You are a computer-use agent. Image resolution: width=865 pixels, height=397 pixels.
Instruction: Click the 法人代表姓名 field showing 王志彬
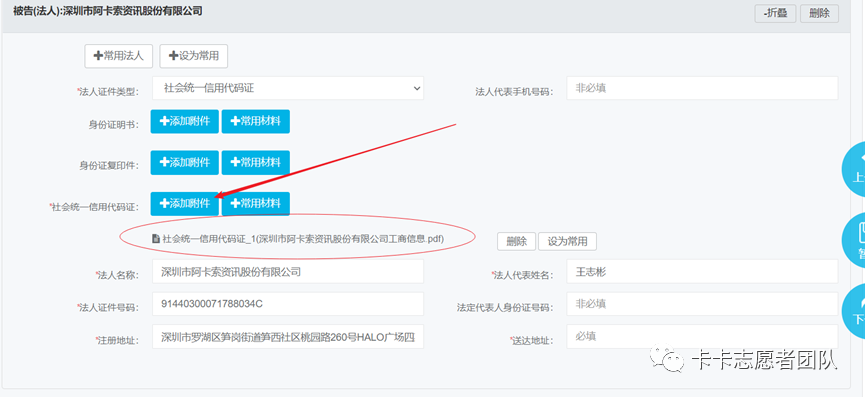[702, 271]
